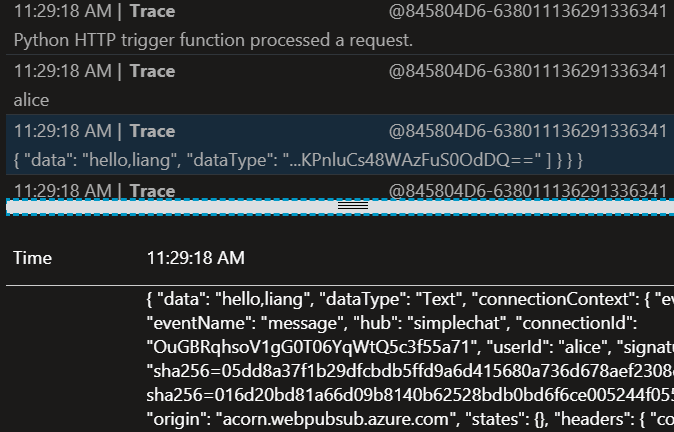Click the "Trace" level label above alice

point(153,71)
